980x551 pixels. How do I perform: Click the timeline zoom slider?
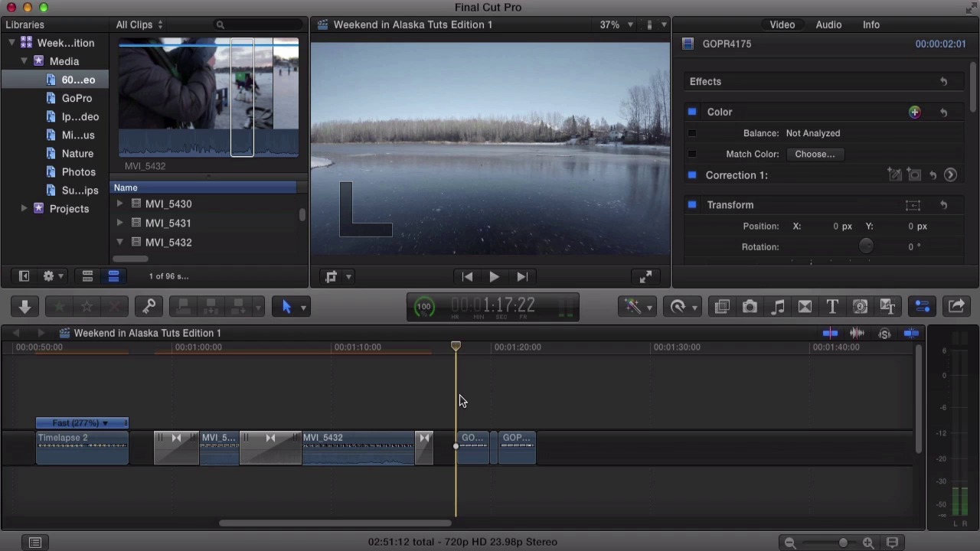[x=842, y=543]
